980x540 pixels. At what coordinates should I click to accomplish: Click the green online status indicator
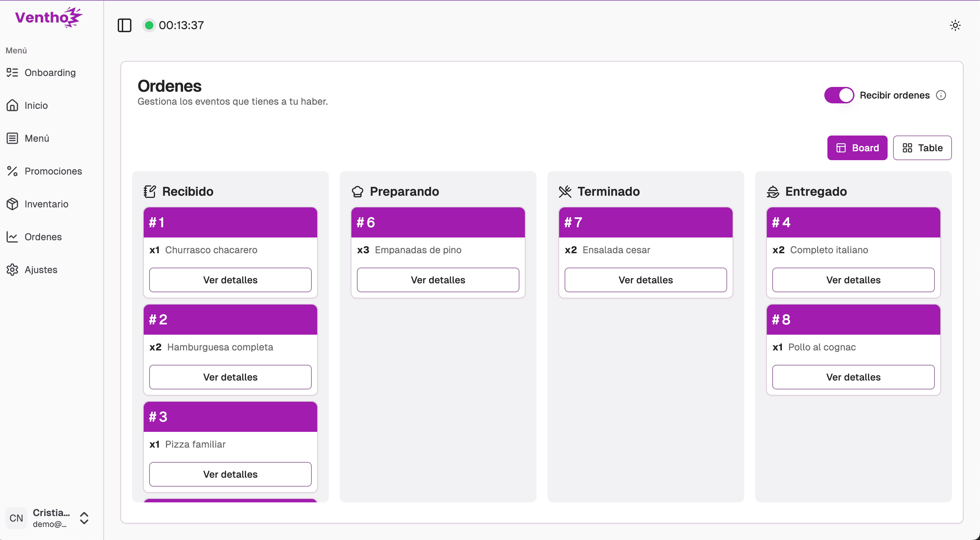pyautogui.click(x=149, y=25)
